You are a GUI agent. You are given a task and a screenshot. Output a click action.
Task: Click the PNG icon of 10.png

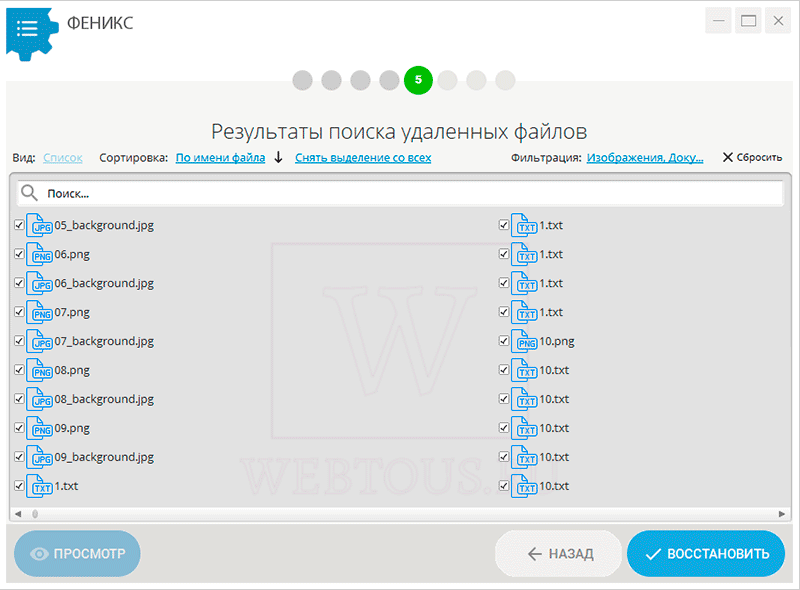524,341
